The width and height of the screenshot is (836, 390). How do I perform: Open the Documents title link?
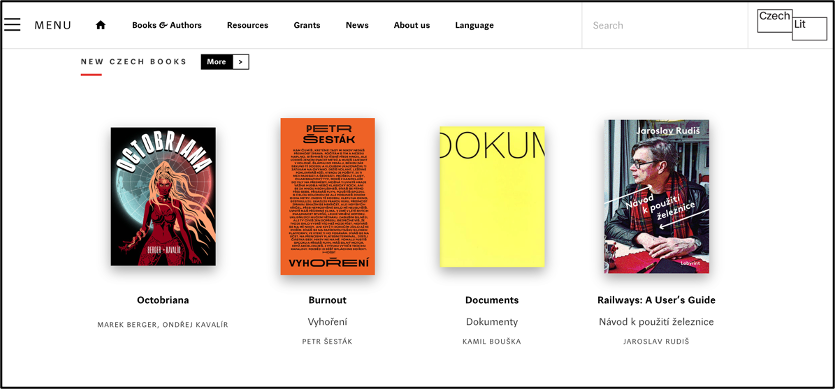(492, 300)
